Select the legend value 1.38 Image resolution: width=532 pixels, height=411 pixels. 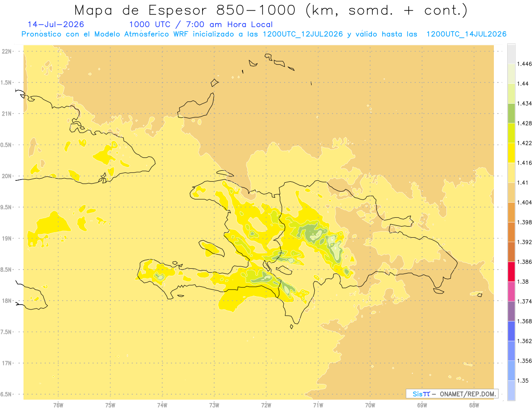coord(523,282)
